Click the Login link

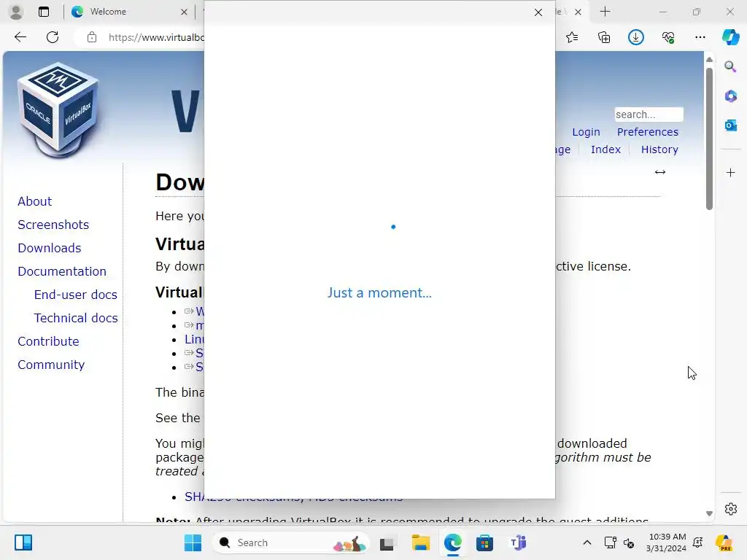pyautogui.click(x=586, y=132)
